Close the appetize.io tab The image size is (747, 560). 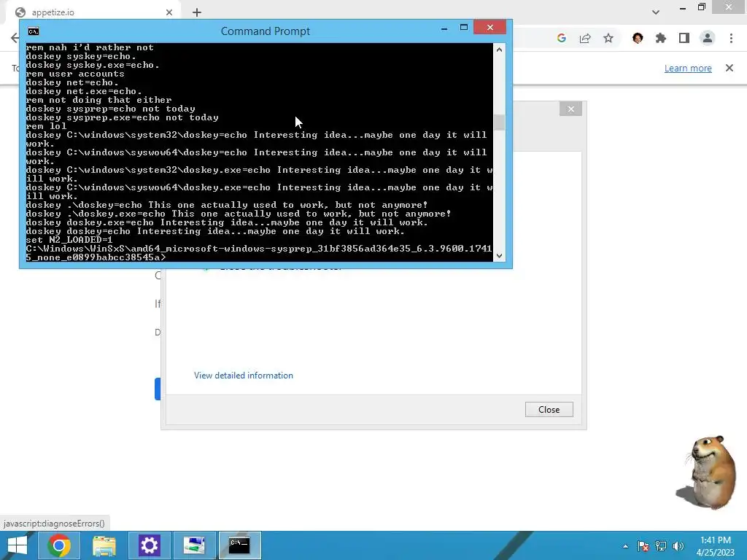click(x=169, y=12)
